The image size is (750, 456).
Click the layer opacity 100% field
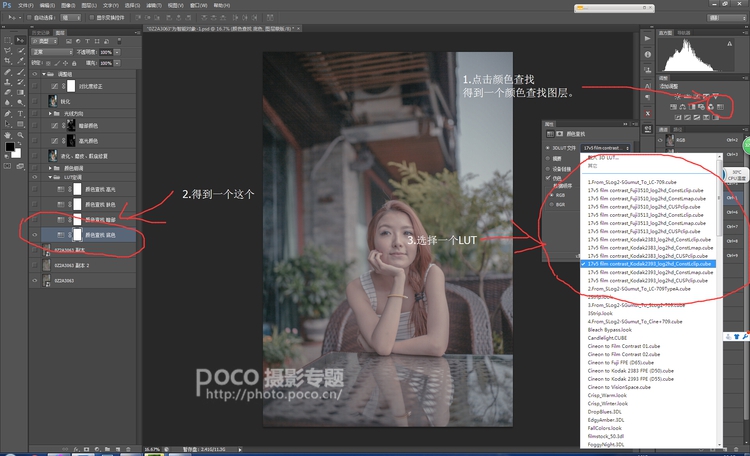106,52
